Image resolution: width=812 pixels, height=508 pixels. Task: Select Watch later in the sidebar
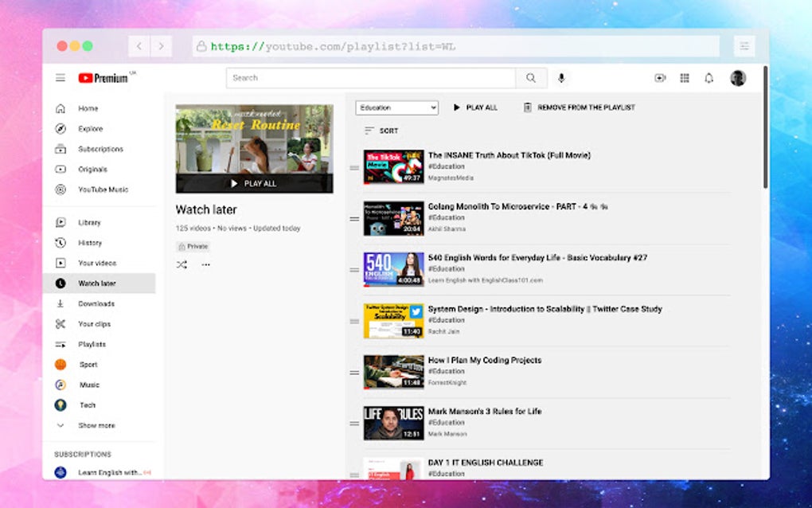click(x=100, y=283)
